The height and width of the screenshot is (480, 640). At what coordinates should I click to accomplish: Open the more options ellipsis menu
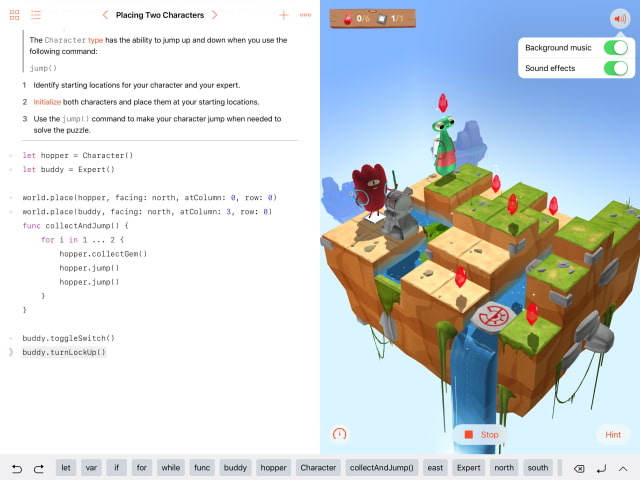(305, 15)
